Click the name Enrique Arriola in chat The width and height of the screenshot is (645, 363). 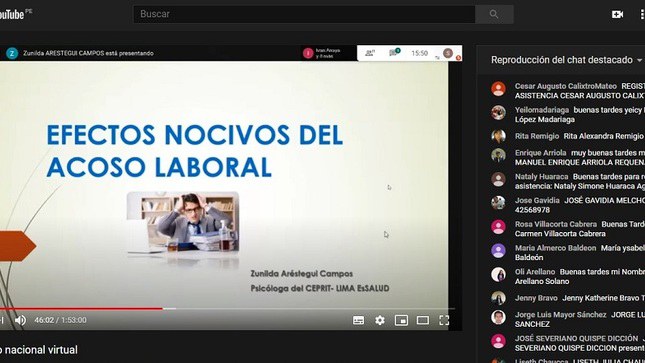[541, 153]
